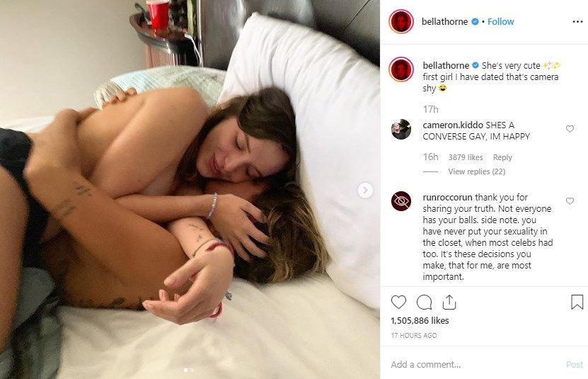The image size is (588, 379).
Task: Open the comment bubble icon
Action: pos(424,302)
